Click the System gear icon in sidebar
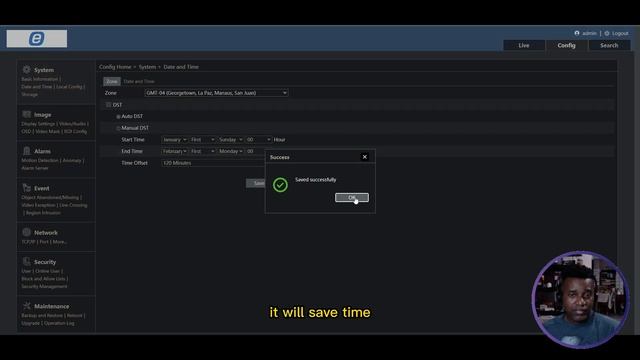This screenshot has width=640, height=360. pos(27,70)
